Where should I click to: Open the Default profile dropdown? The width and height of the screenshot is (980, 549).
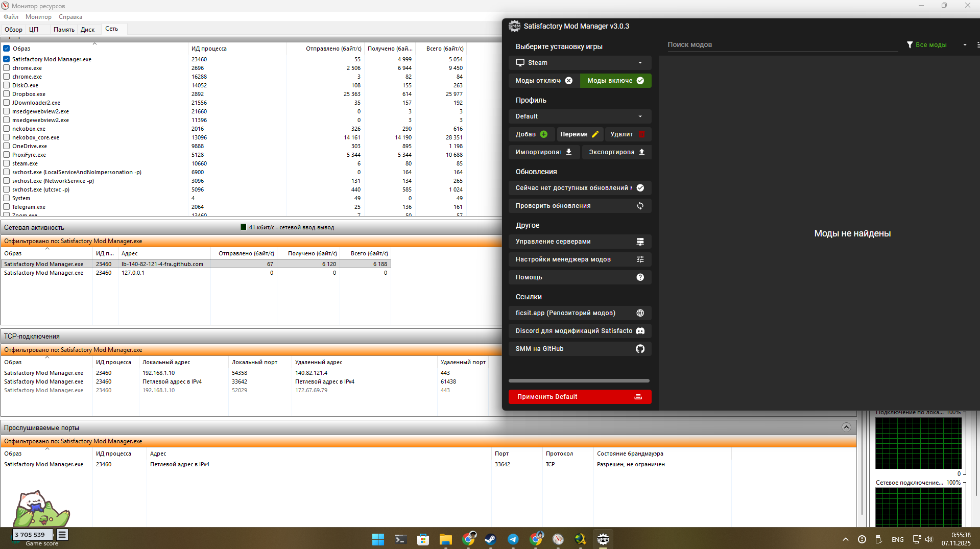pyautogui.click(x=580, y=116)
